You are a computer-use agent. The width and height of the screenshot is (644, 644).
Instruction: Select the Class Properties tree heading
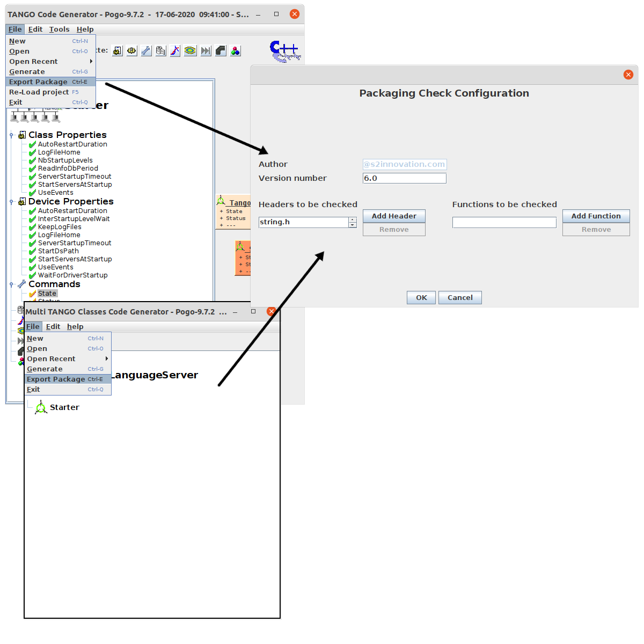(68, 135)
